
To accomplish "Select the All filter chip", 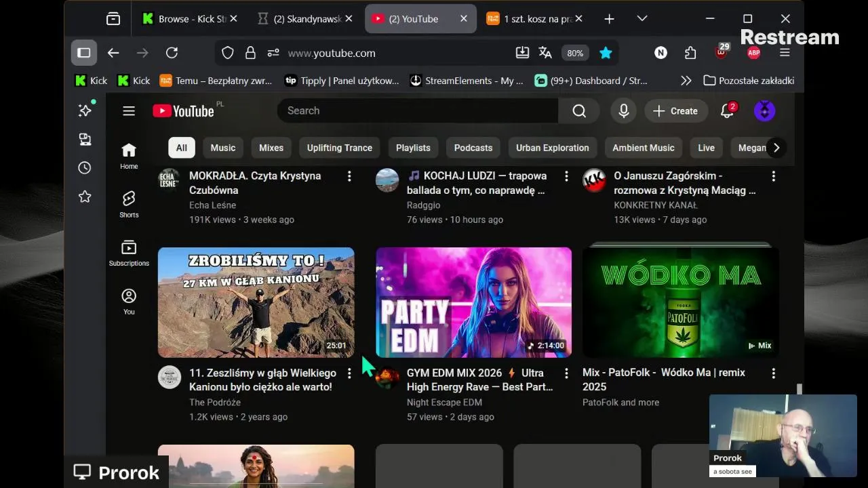I will click(182, 148).
